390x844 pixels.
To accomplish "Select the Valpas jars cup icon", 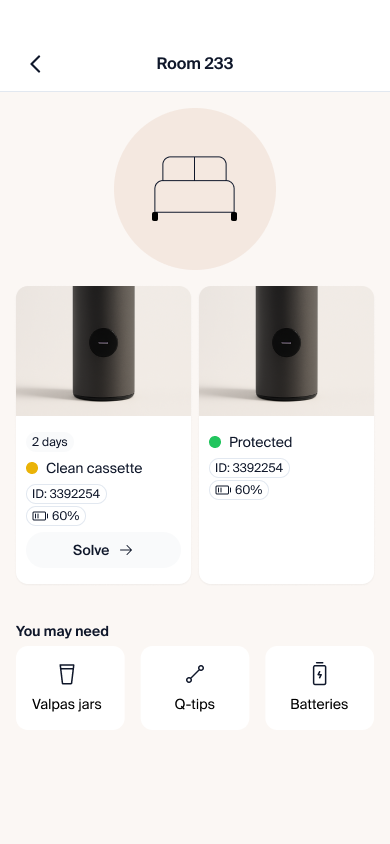I will coord(67,674).
